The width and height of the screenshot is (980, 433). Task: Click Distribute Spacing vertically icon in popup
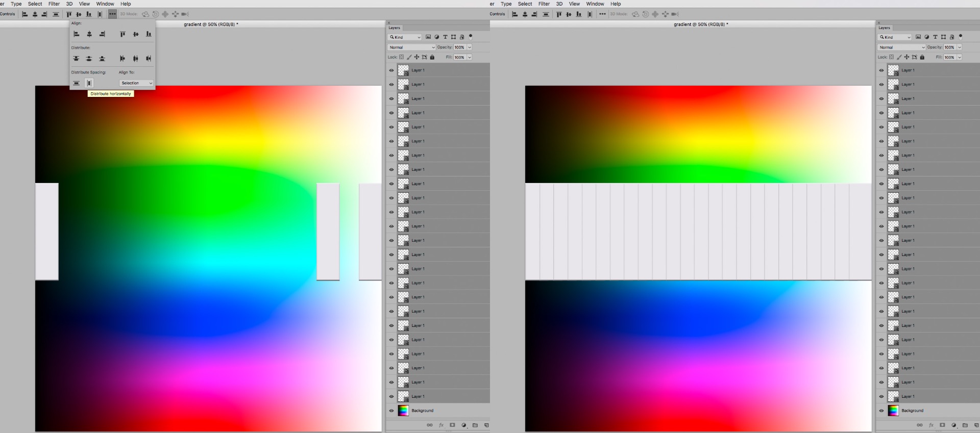coord(76,83)
